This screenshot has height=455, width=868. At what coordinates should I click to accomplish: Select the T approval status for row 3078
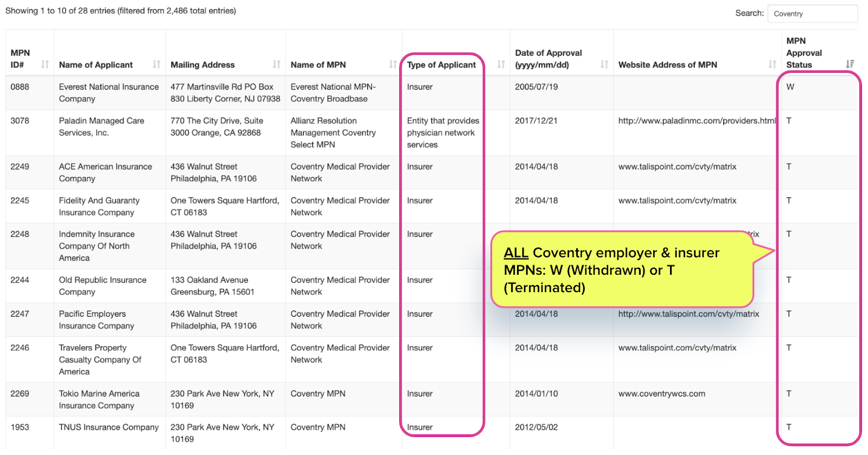(789, 121)
